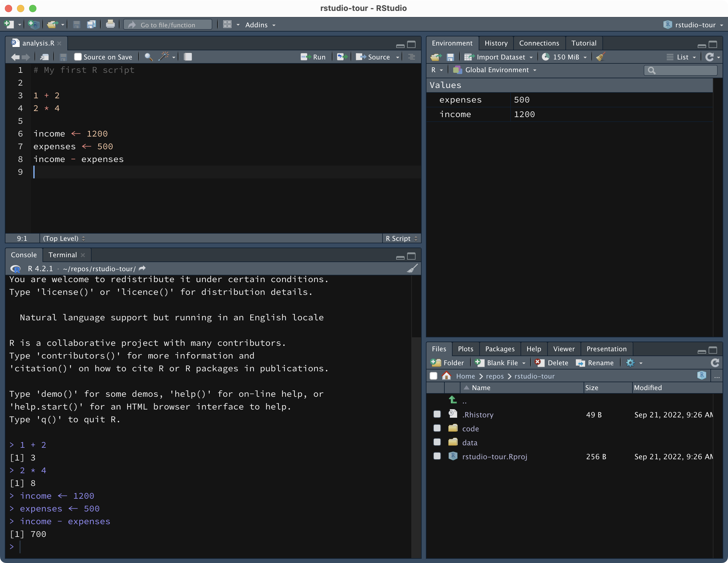The image size is (728, 563).
Task: Click the New File icon in main toolbar
Action: [9, 25]
